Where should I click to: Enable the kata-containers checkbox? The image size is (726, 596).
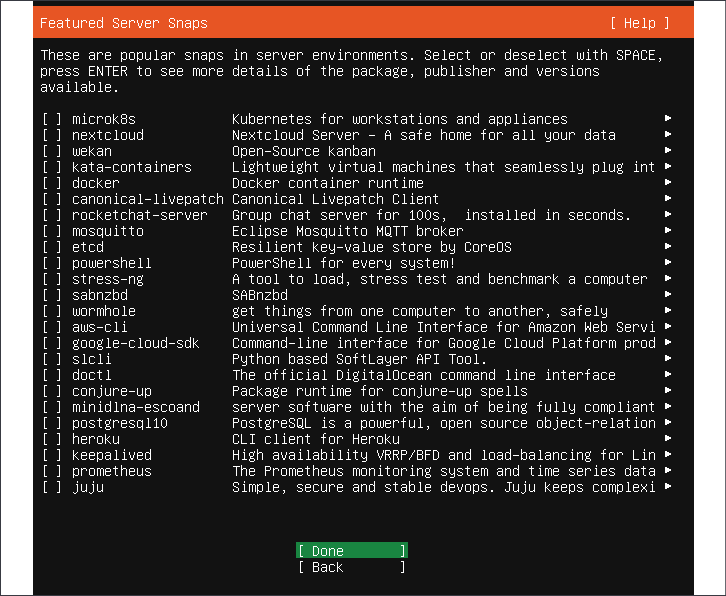tap(52, 167)
